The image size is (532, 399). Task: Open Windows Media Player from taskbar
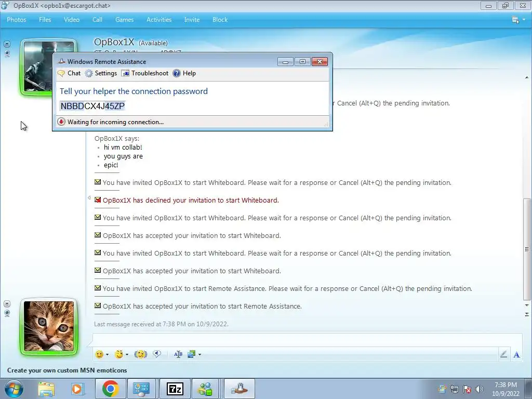77,389
